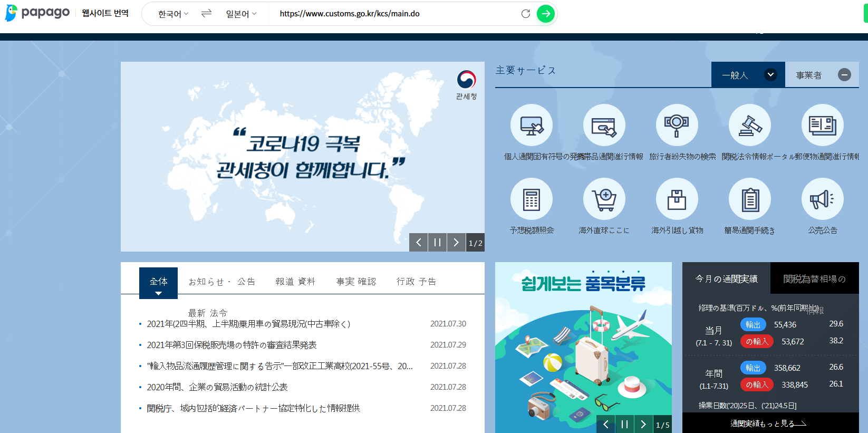Image resolution: width=868 pixels, height=433 pixels.
Task: Collapse the 事業者 services tab
Action: tap(844, 75)
